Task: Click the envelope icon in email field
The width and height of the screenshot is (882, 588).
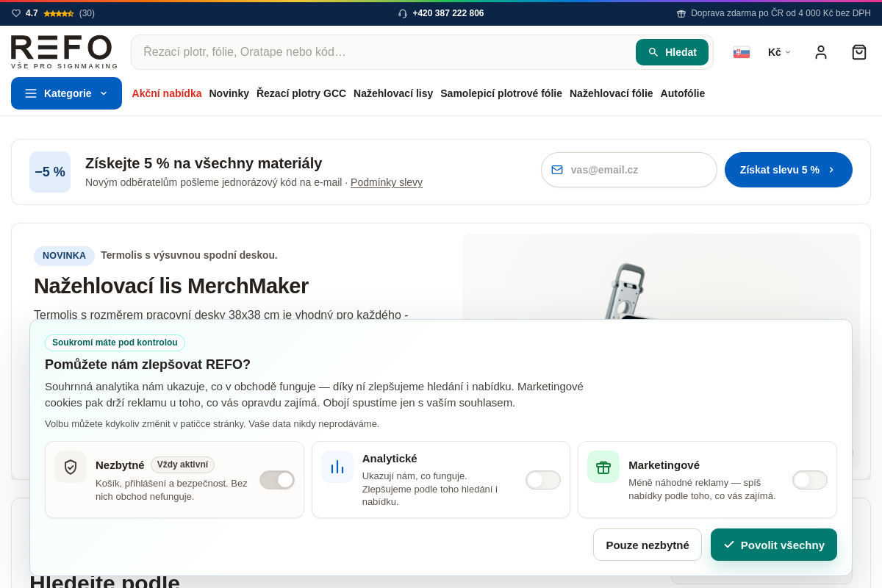Action: tap(557, 170)
